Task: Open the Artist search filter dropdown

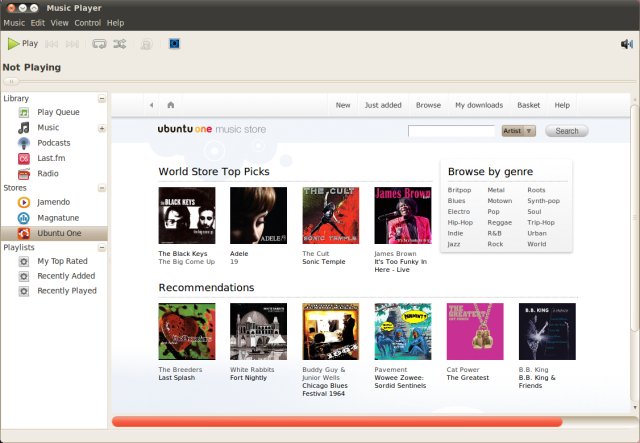Action: (519, 131)
